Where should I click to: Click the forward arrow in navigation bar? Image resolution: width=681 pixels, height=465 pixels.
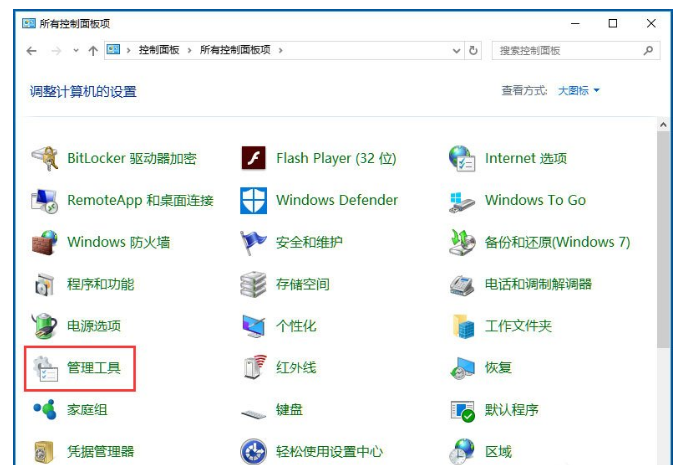point(56,51)
